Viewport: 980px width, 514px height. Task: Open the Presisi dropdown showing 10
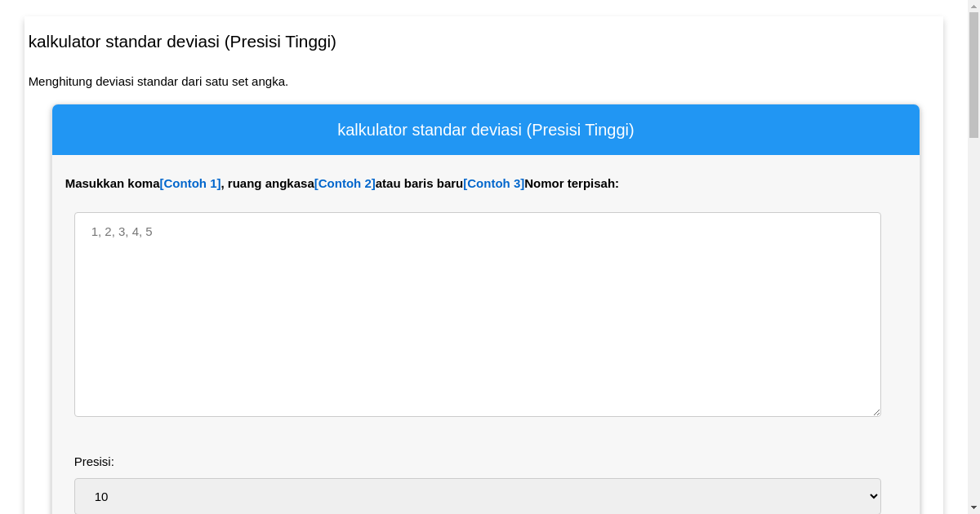pyautogui.click(x=477, y=496)
